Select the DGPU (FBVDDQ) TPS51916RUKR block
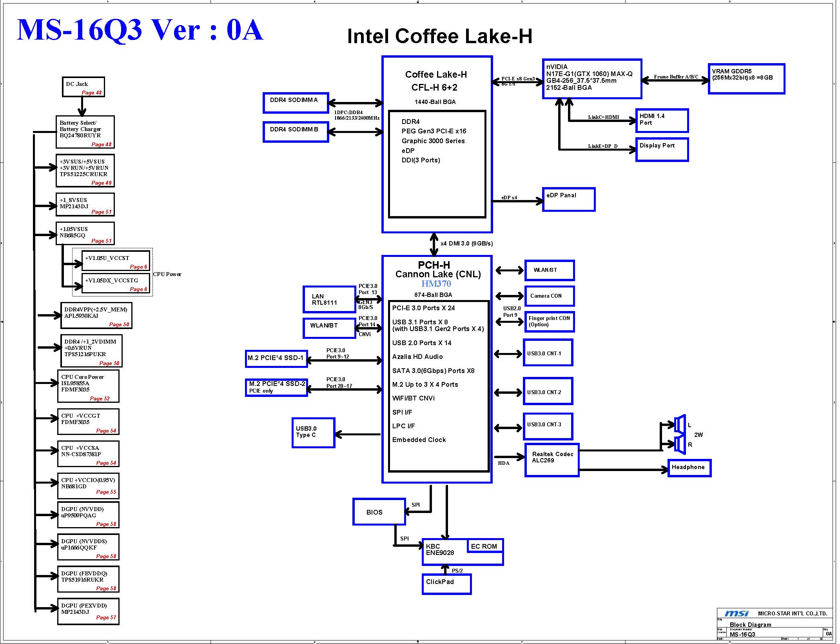840x644 pixels. click(x=88, y=579)
